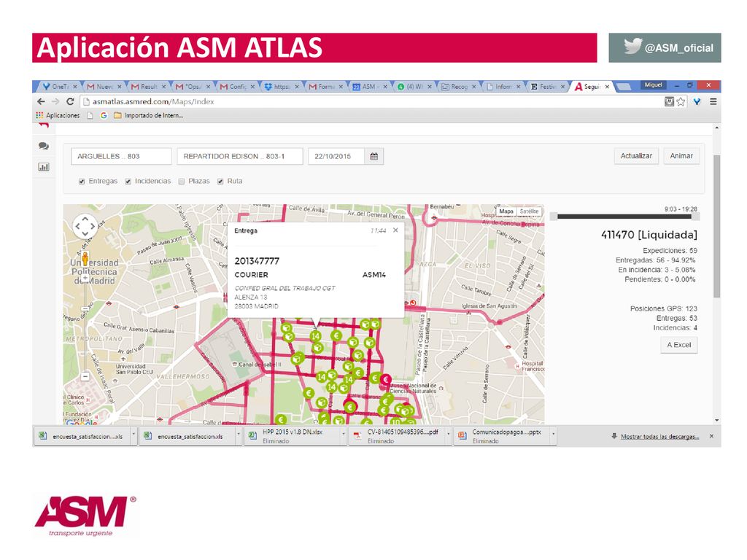Click the blue V extension icon
The height and width of the screenshot is (560, 747).
pyautogui.click(x=697, y=101)
